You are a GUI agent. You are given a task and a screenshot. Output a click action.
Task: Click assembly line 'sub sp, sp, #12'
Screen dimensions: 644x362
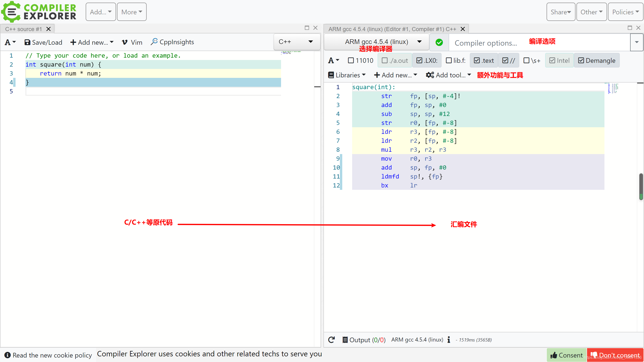(415, 114)
